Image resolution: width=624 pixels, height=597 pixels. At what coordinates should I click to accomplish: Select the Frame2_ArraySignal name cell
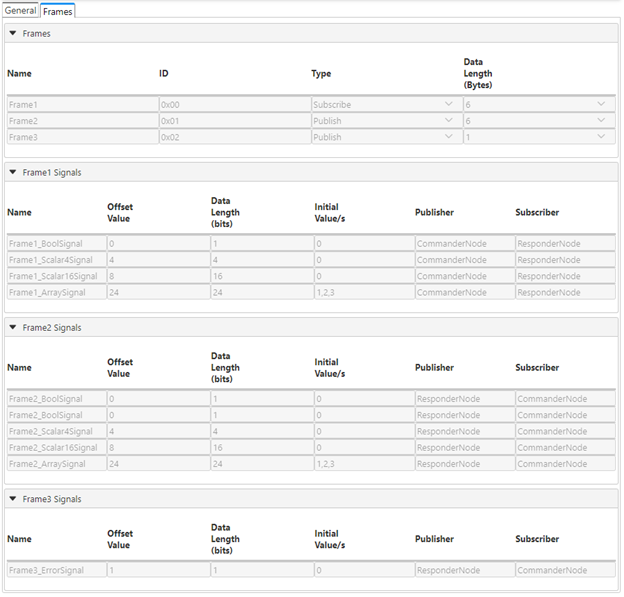pyautogui.click(x=57, y=464)
